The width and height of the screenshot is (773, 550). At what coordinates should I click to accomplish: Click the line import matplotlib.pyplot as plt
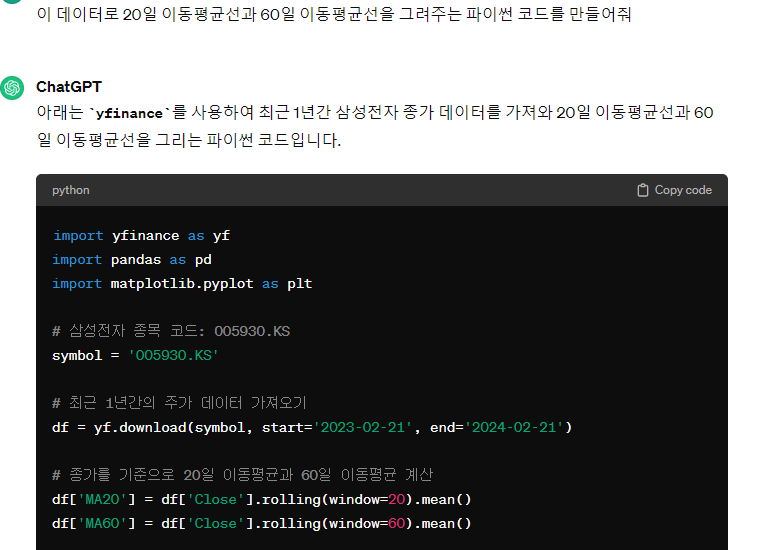pos(182,283)
